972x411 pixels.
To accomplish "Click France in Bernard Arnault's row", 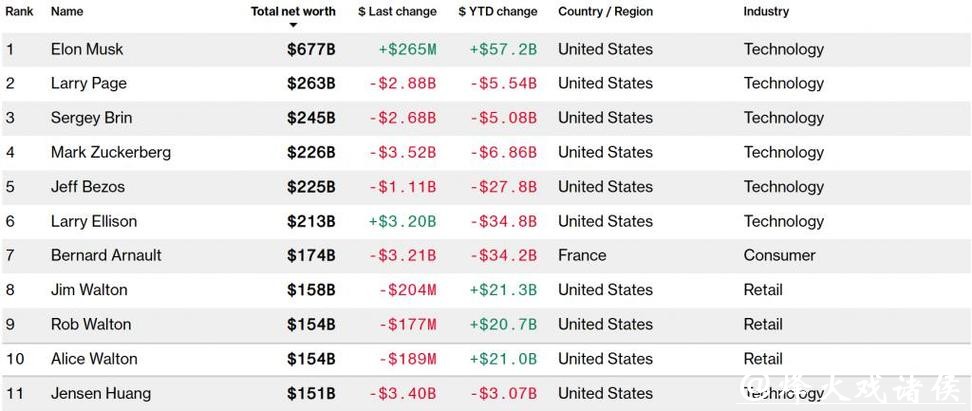I will pos(582,255).
